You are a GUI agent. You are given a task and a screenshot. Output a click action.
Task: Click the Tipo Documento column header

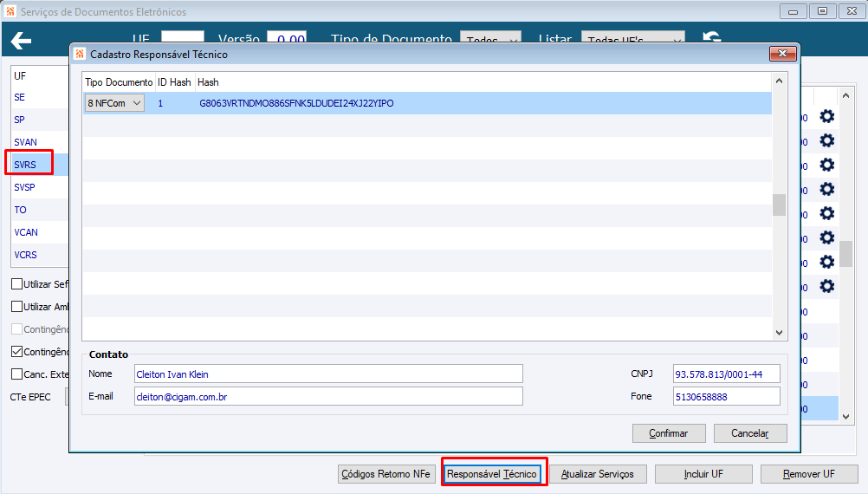119,82
